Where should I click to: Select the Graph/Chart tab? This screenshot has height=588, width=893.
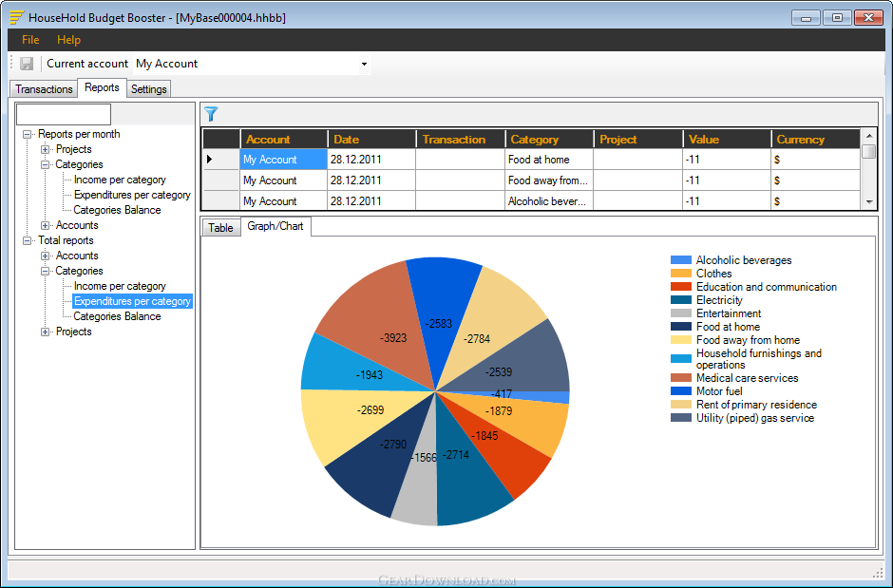(275, 226)
